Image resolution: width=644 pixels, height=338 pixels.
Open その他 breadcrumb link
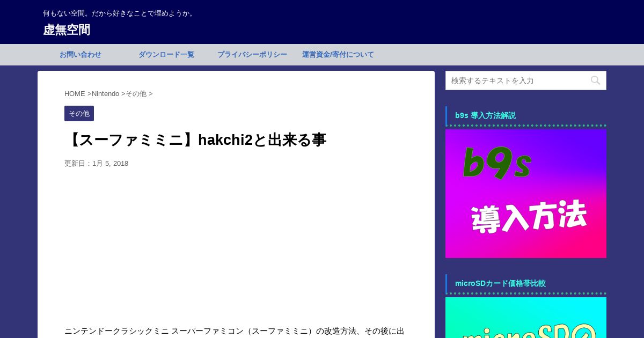[136, 94]
